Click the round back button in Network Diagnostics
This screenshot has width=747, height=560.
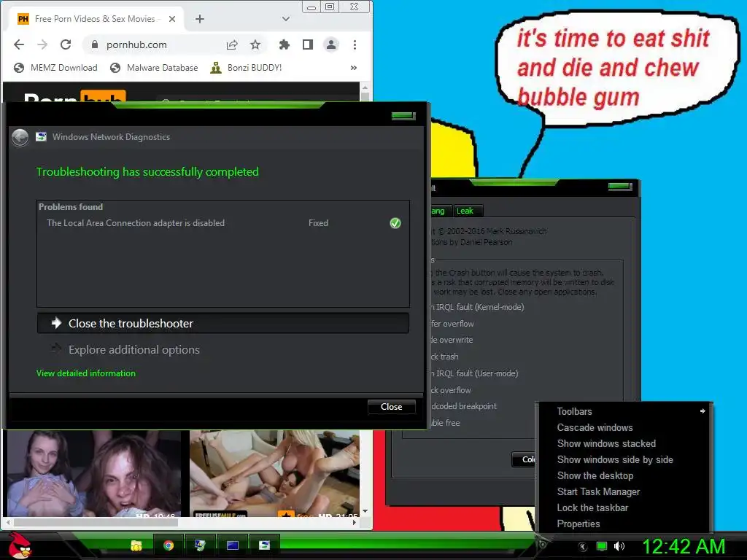(20, 138)
